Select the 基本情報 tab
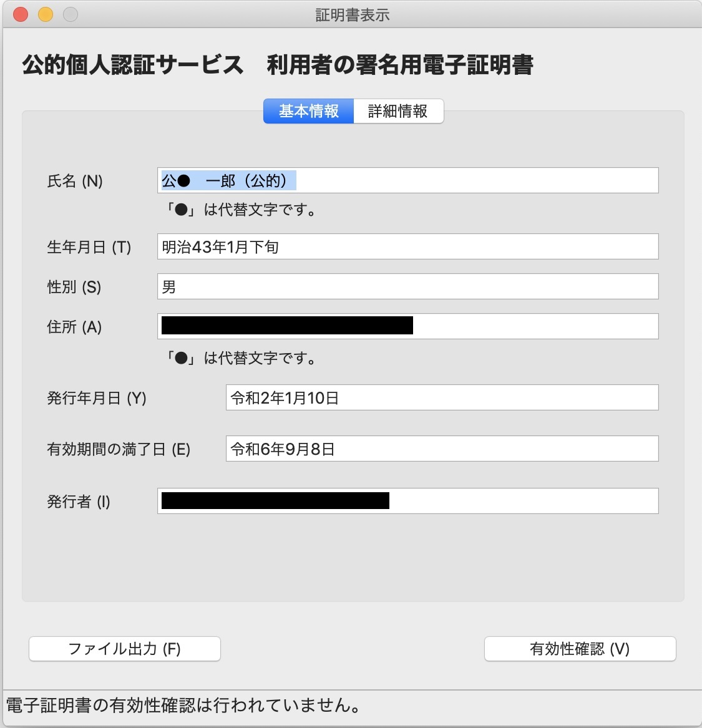 point(308,111)
